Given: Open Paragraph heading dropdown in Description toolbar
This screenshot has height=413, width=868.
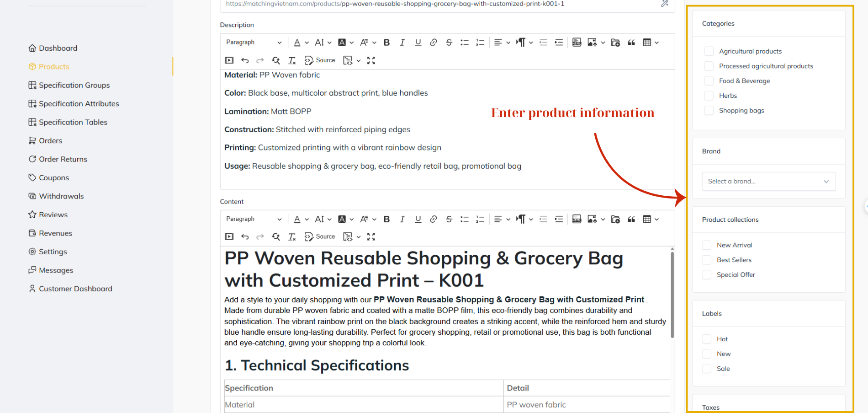Looking at the screenshot, I should coord(254,43).
